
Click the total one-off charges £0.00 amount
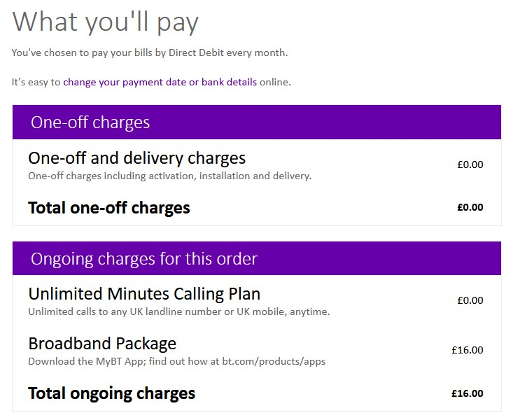pyautogui.click(x=470, y=207)
